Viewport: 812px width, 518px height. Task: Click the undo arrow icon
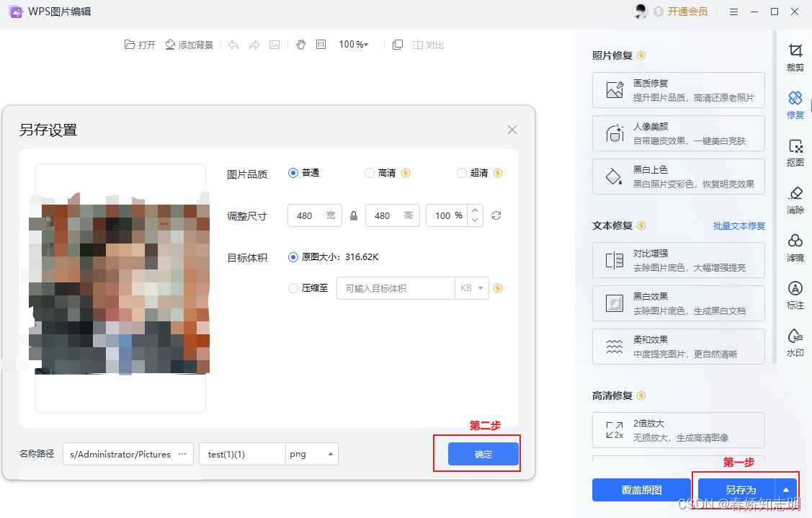[233, 45]
